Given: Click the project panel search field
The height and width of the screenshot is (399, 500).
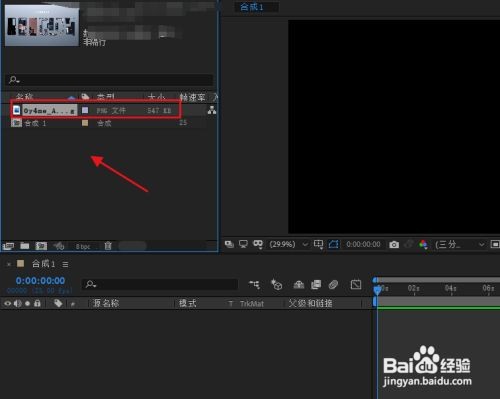Looking at the screenshot, I should [110, 80].
